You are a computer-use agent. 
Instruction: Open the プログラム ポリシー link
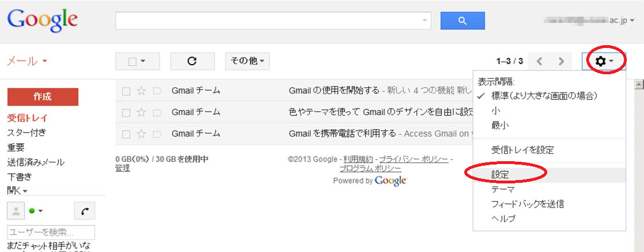[x=370, y=169]
